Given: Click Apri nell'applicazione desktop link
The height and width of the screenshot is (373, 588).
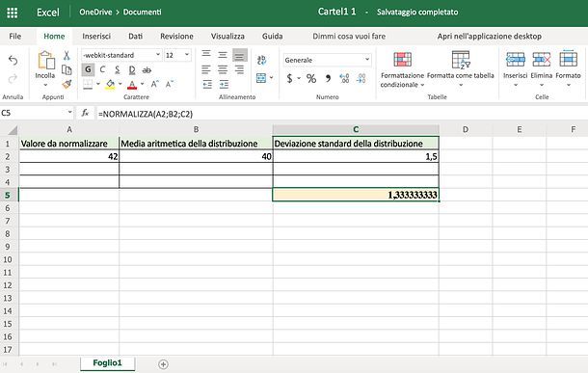Looking at the screenshot, I should tap(490, 37).
